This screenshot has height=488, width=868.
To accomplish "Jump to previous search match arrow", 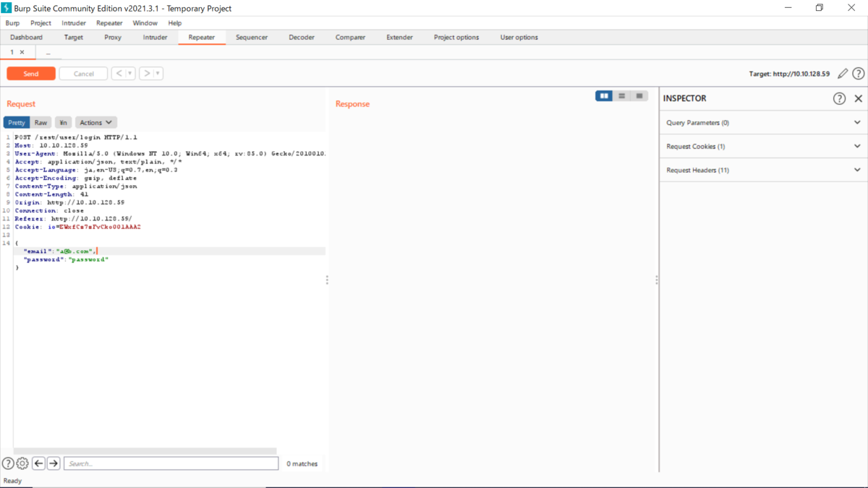I will (39, 463).
